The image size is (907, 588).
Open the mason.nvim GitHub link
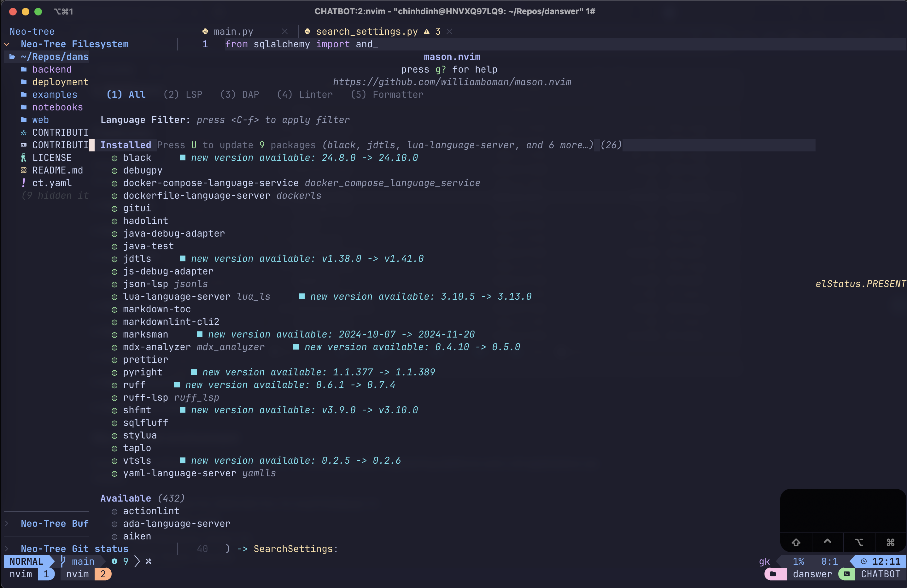click(452, 82)
